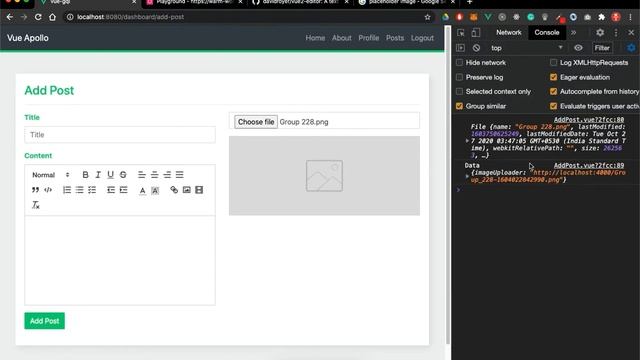640x360 pixels.
Task: Insert a code block in the editor
Action: click(48, 190)
